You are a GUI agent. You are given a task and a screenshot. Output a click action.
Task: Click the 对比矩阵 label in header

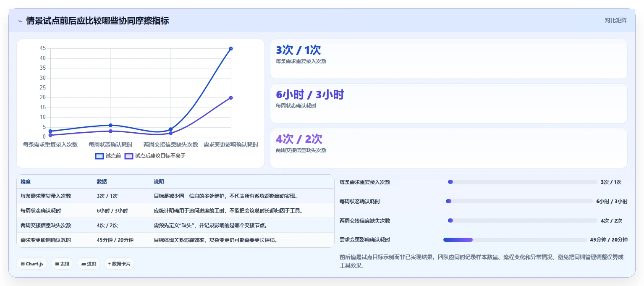(615, 21)
